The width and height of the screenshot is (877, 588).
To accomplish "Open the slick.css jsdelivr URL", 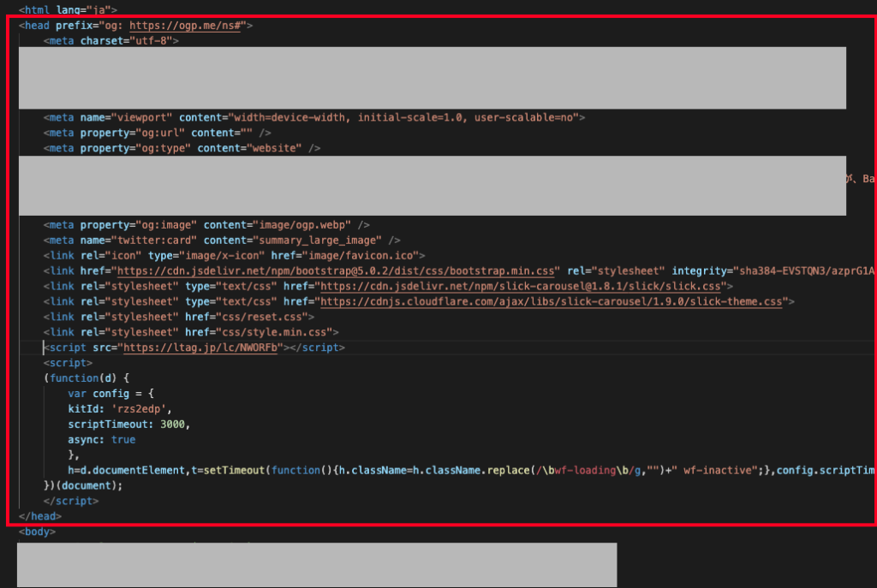I will coord(524,286).
